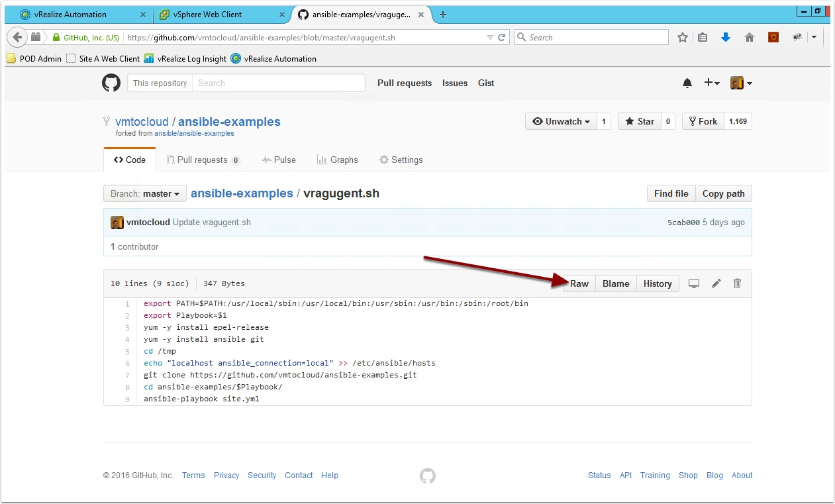
Task: Star the repository
Action: pyautogui.click(x=640, y=121)
